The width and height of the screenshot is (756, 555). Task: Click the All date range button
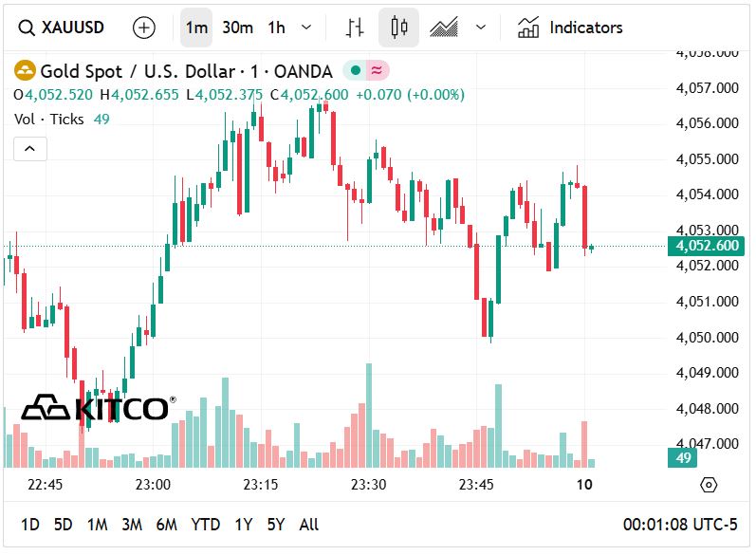pyautogui.click(x=308, y=525)
